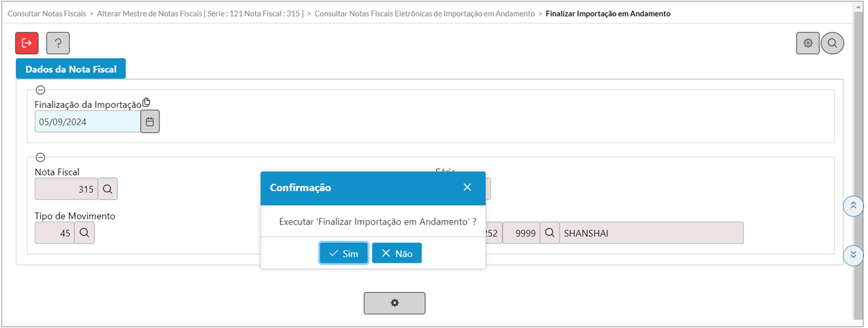Collapse the Nota Fiscal details section
Screen dimensions: 868x328
coord(40,157)
